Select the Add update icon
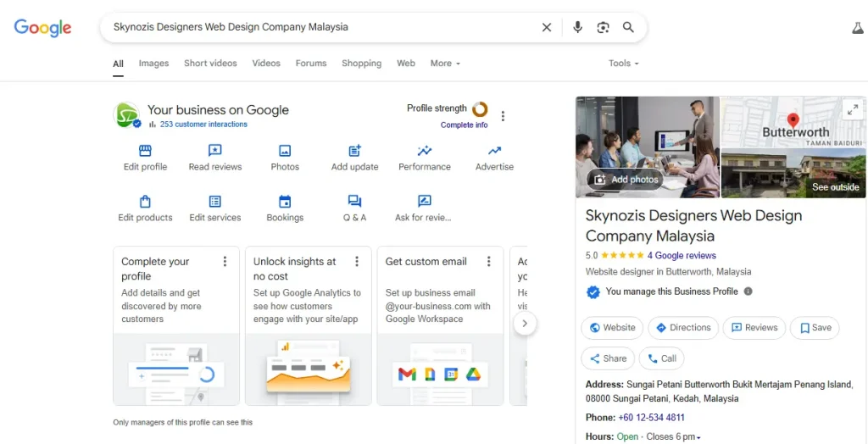Screen dimensions: 868x444 point(354,151)
